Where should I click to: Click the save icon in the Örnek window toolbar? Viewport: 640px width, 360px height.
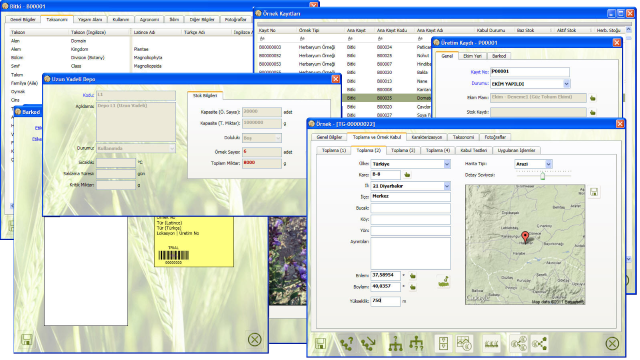click(321, 344)
